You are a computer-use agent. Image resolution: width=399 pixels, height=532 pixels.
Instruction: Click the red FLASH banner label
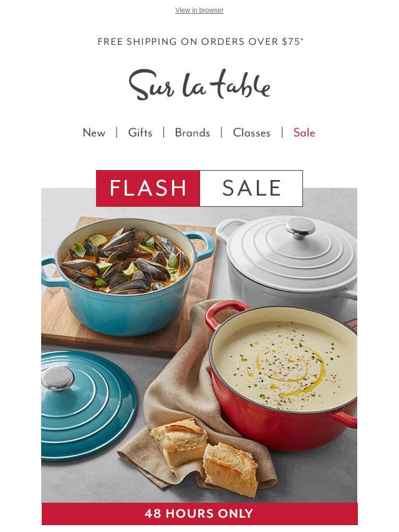pyautogui.click(x=148, y=188)
